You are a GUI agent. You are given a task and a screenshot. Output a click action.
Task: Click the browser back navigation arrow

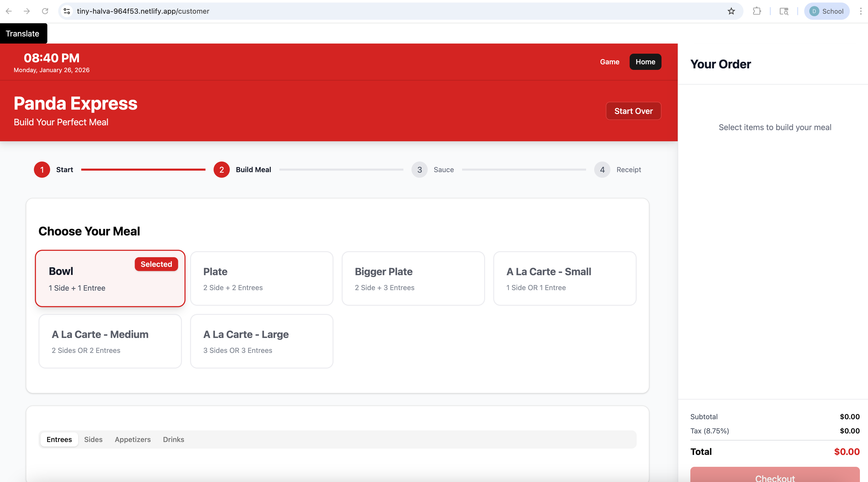[9, 11]
